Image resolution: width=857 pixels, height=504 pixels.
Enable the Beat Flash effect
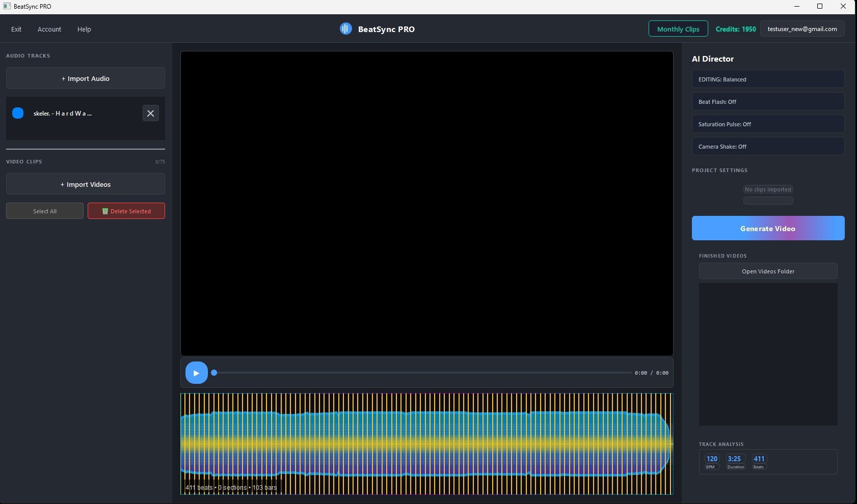768,101
